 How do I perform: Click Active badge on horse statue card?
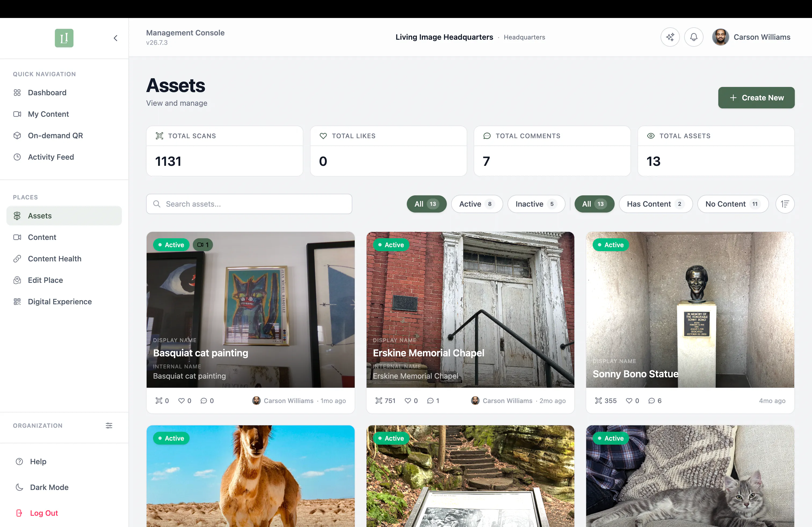(x=171, y=438)
